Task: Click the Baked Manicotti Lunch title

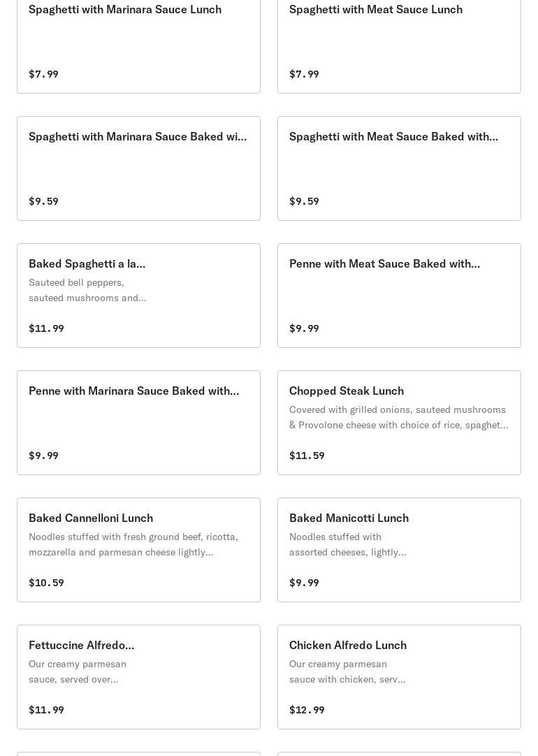Action: pyautogui.click(x=349, y=518)
